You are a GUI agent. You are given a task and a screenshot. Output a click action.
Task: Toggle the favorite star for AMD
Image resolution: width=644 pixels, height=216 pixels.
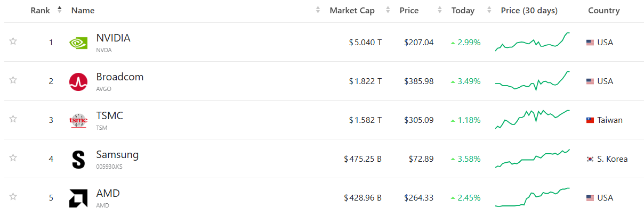(13, 197)
